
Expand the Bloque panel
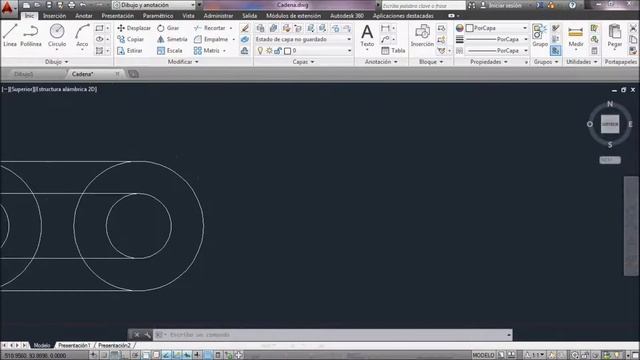(x=431, y=62)
